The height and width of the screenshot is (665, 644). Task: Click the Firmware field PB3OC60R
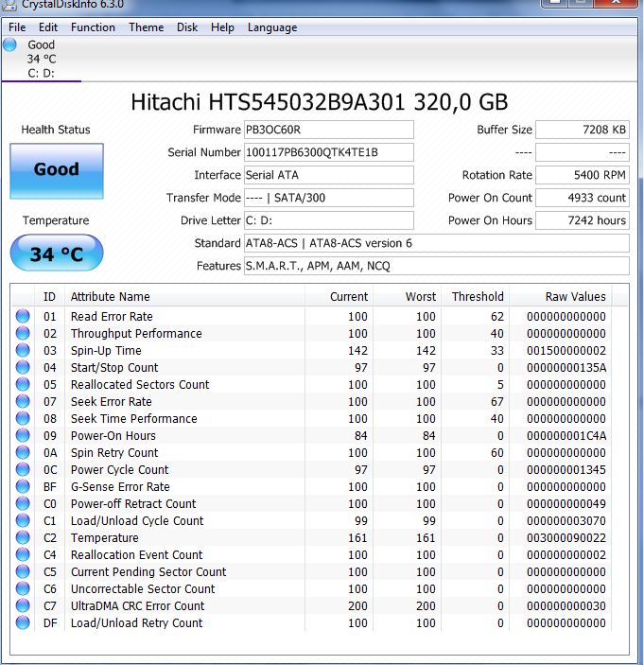tap(328, 130)
